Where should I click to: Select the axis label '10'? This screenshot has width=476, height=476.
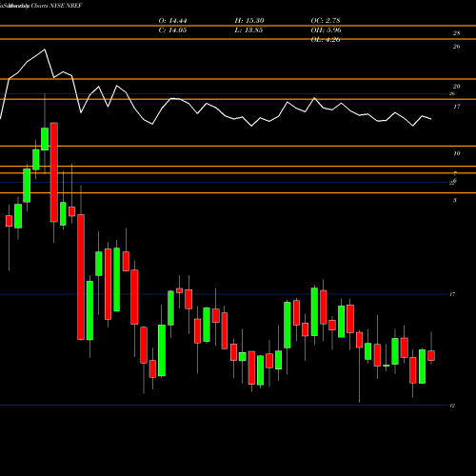tap(456, 153)
